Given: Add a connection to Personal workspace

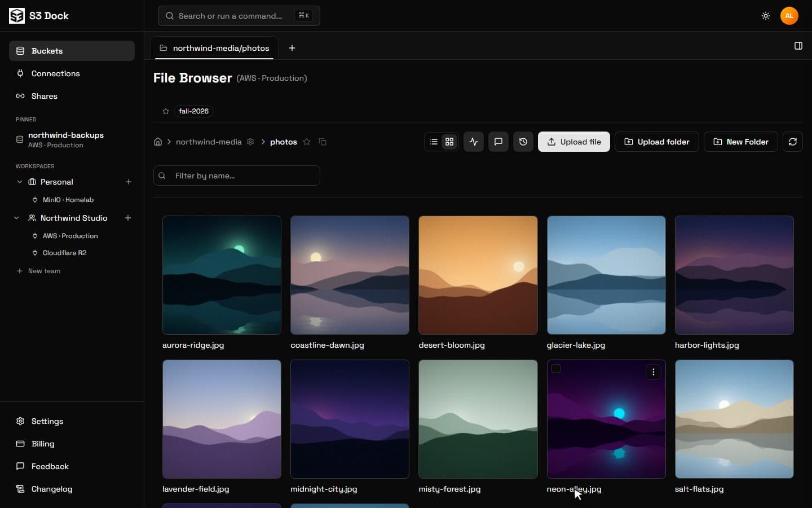Looking at the screenshot, I should [129, 182].
